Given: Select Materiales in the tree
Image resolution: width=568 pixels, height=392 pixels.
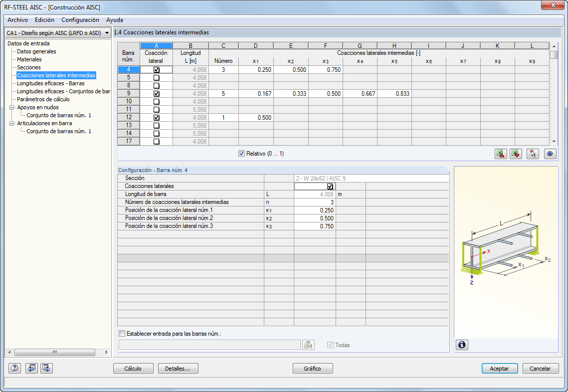Looking at the screenshot, I should [x=29, y=59].
